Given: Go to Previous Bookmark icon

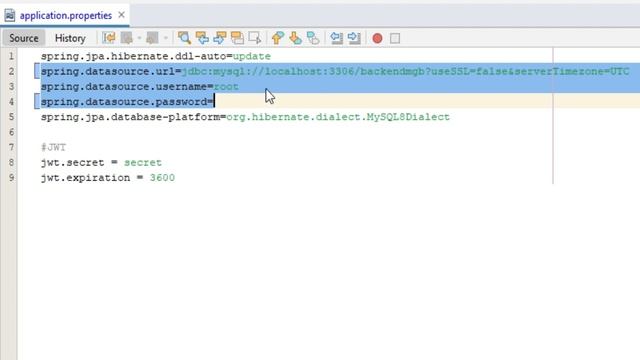Looking at the screenshot, I should click(278, 38).
